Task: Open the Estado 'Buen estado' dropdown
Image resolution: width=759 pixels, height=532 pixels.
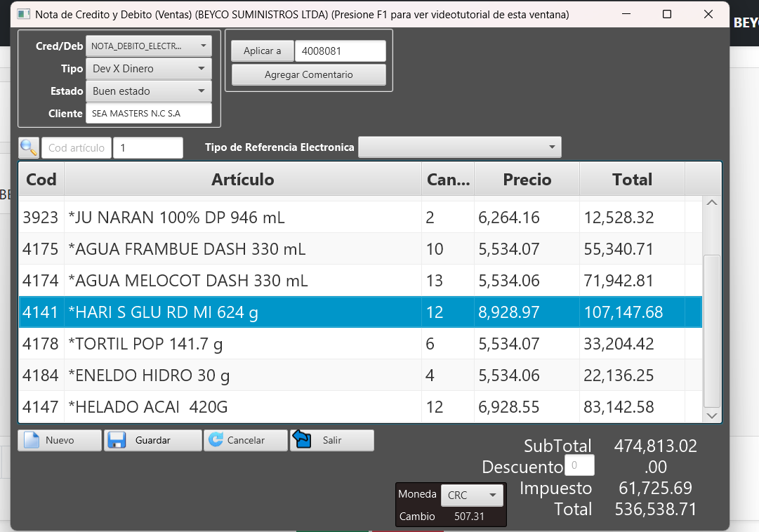Action: 148,91
